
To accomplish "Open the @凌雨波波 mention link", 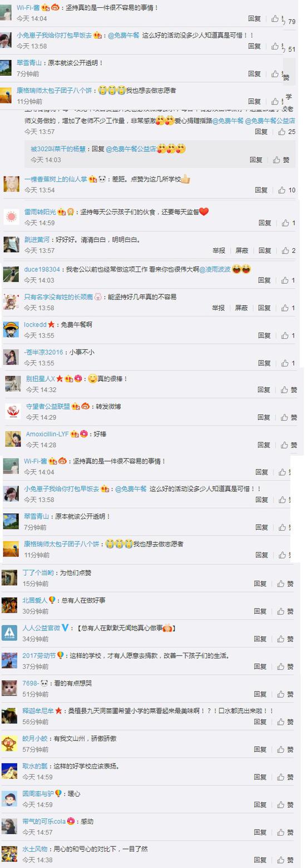I will 215,269.
